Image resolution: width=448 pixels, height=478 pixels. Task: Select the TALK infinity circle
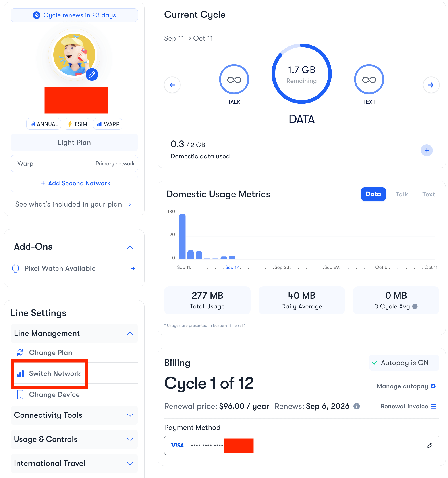[234, 79]
